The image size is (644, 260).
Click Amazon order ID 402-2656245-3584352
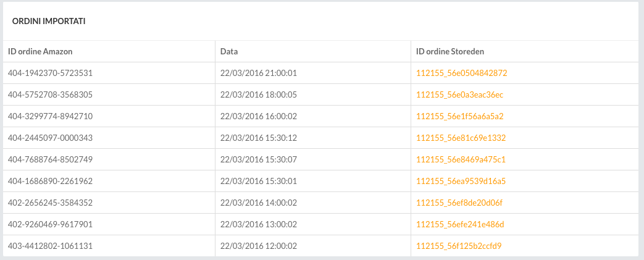click(x=50, y=203)
